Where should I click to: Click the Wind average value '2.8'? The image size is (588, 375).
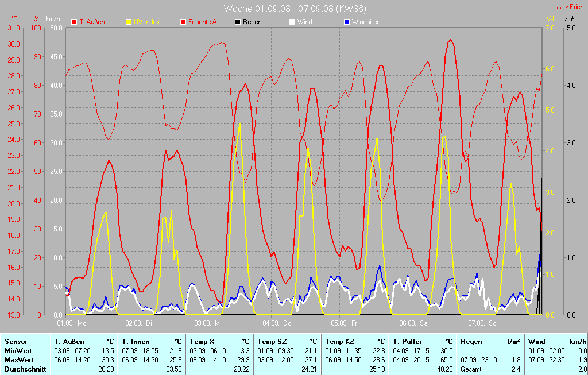(582, 369)
